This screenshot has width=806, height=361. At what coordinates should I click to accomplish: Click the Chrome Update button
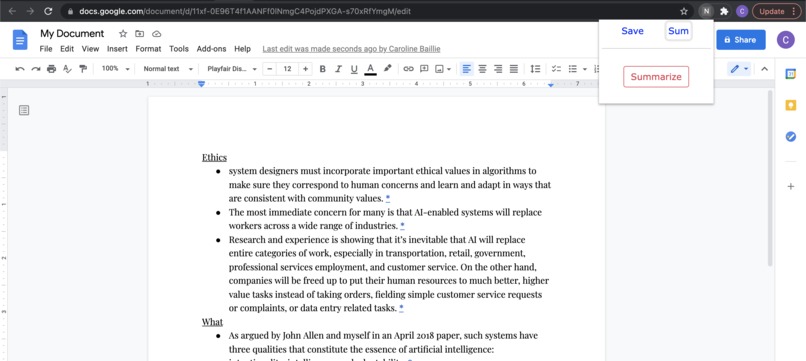pyautogui.click(x=776, y=11)
